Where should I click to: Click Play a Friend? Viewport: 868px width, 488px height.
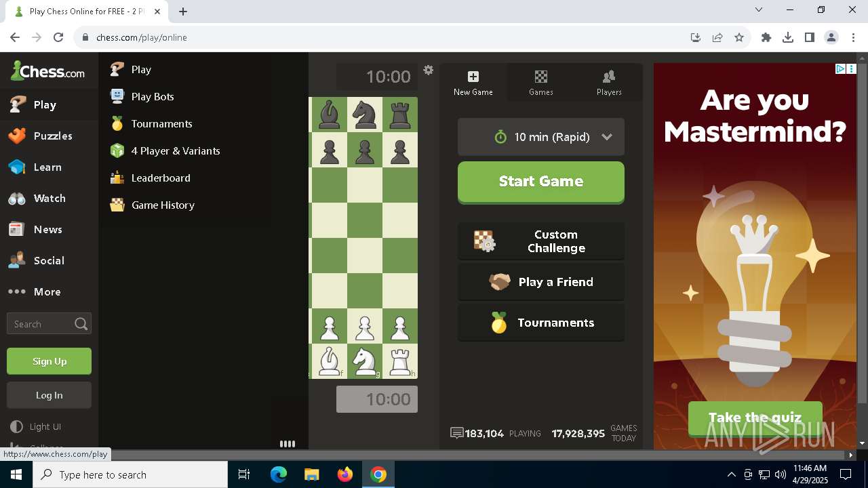click(541, 282)
